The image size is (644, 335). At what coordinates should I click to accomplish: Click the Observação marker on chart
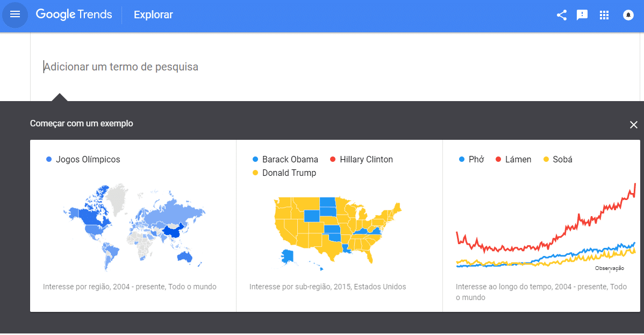click(610, 268)
